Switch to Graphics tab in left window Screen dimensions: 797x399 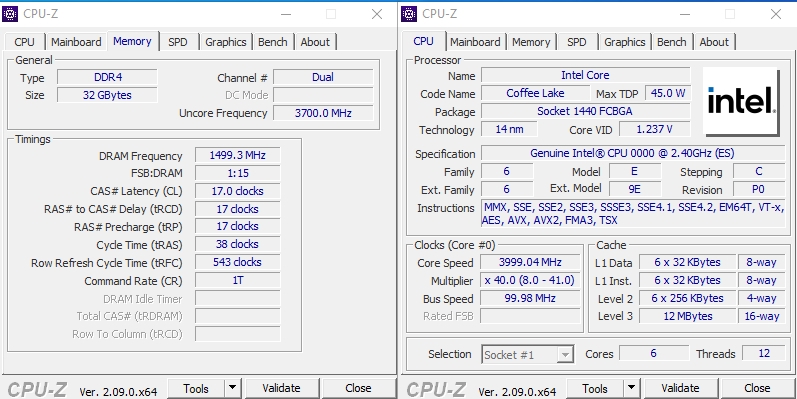(x=226, y=42)
